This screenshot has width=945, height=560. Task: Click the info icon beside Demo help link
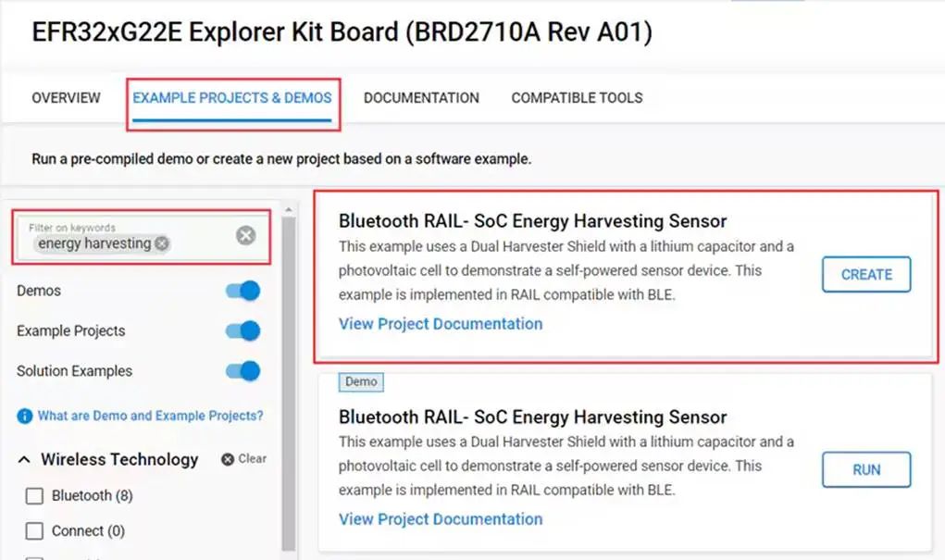pyautogui.click(x=25, y=417)
